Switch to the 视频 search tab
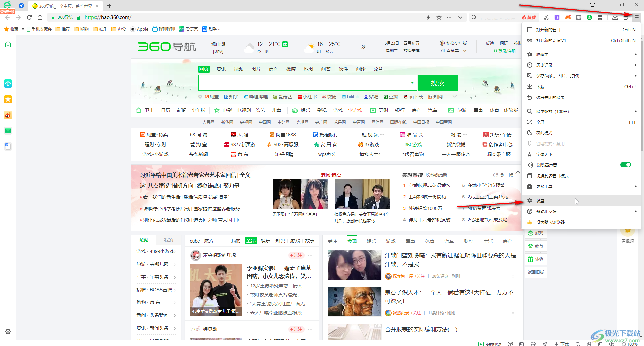 click(x=238, y=69)
